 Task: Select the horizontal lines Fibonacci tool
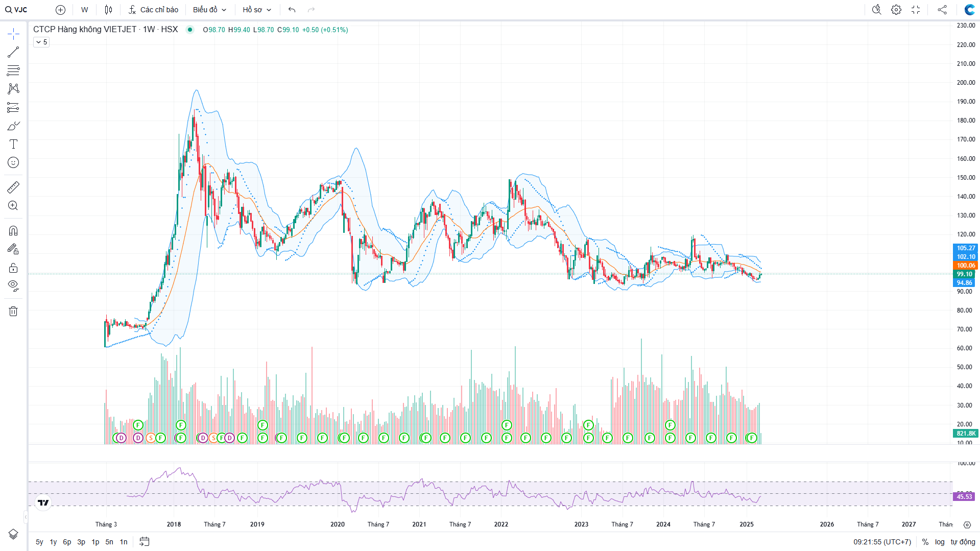click(x=13, y=70)
